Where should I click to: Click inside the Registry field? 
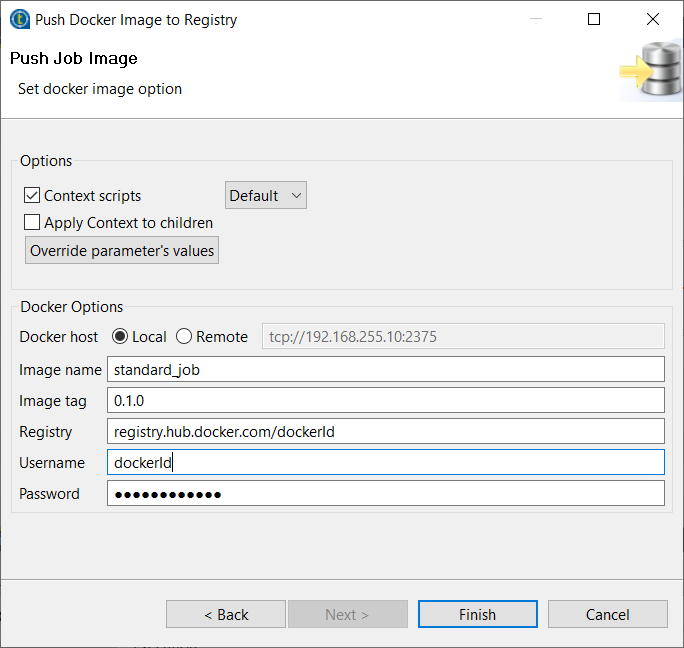click(x=385, y=432)
